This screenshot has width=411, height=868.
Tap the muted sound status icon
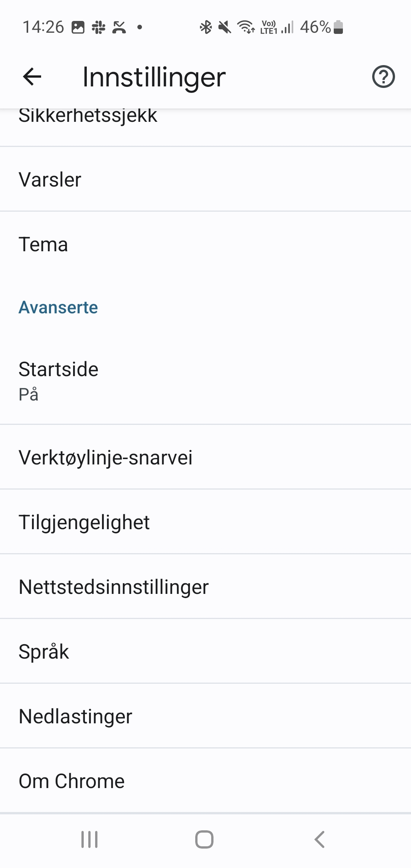coord(225,27)
